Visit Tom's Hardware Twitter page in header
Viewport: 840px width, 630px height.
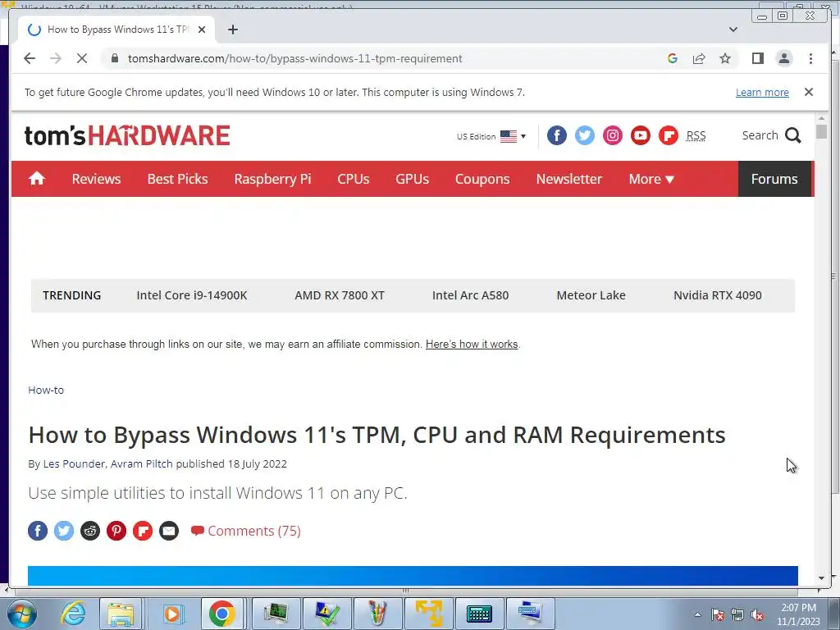tap(584, 135)
